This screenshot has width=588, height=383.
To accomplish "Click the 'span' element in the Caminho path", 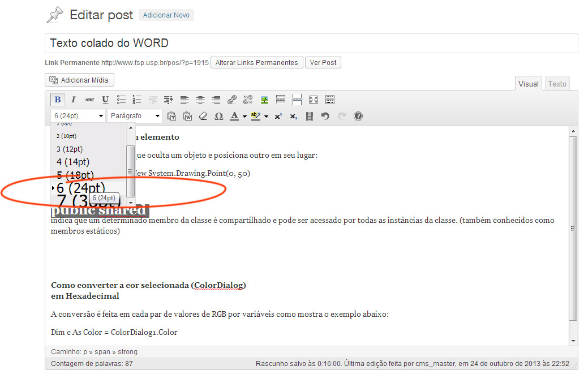I will [102, 352].
